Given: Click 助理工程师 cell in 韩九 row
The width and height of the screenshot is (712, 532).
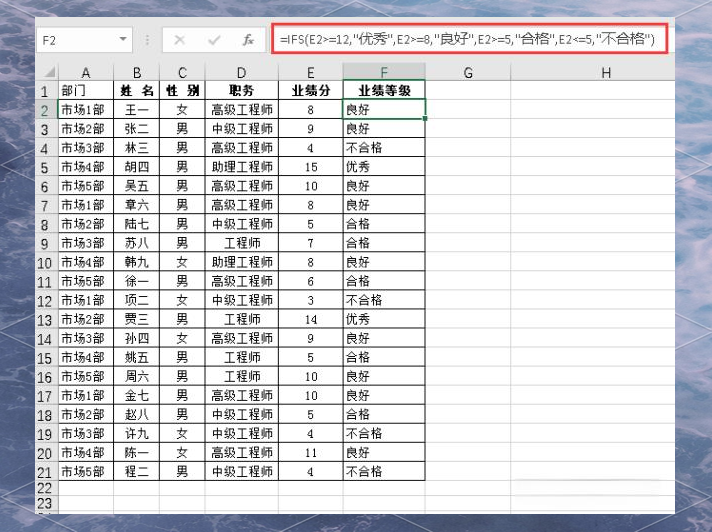Looking at the screenshot, I should tap(242, 262).
